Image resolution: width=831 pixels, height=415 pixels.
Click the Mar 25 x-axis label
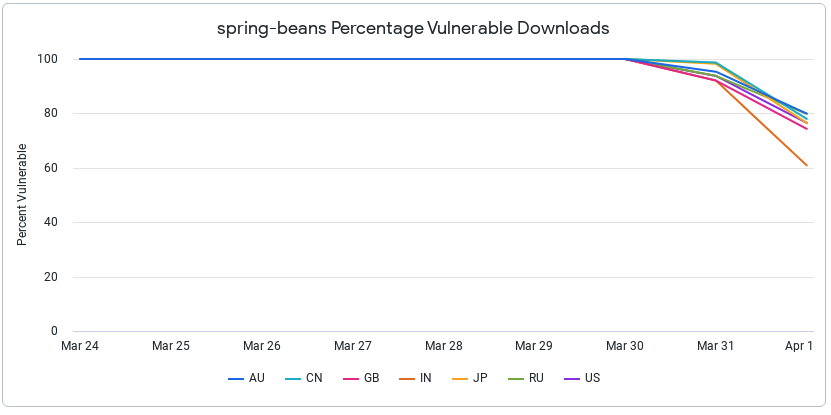click(170, 346)
